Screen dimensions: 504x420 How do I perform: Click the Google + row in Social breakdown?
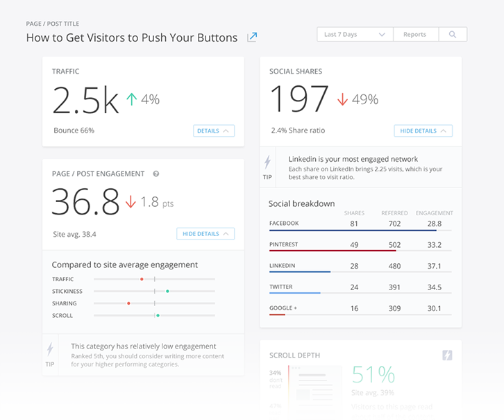pos(360,309)
